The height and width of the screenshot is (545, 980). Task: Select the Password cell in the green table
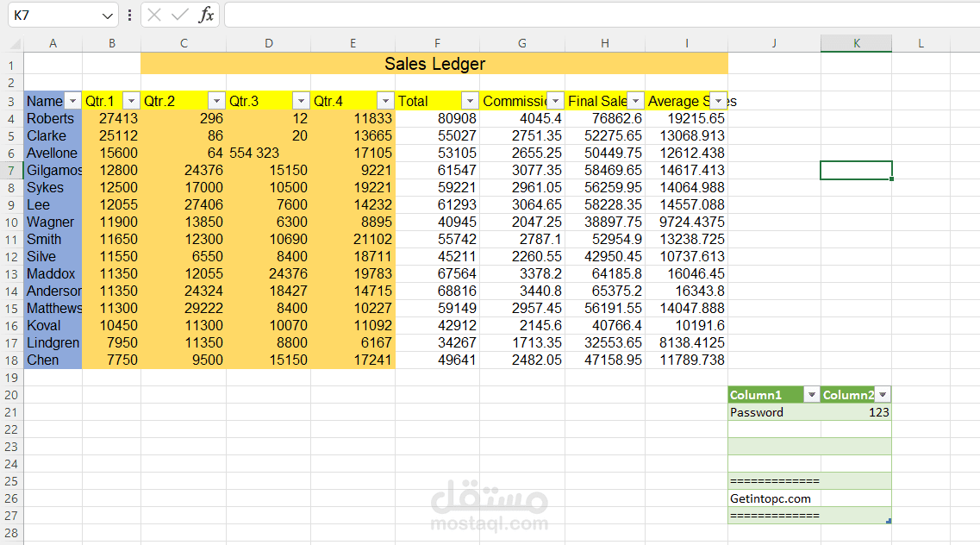click(x=757, y=412)
